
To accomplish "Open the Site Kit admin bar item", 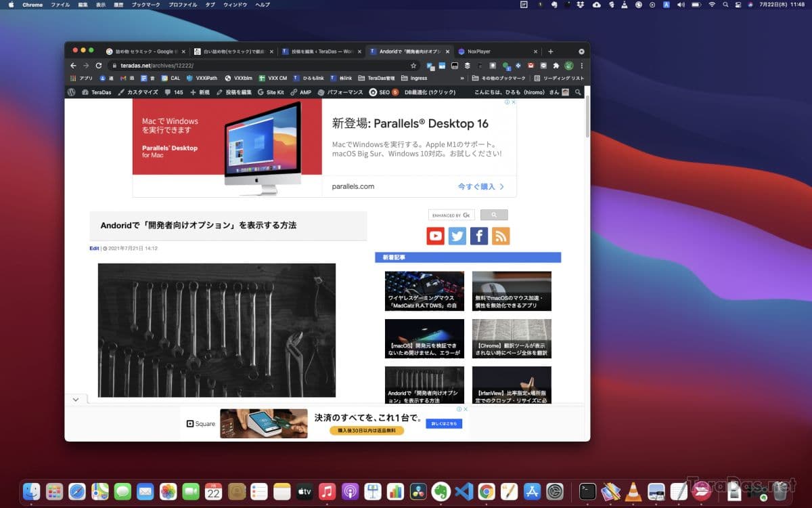I will [271, 92].
